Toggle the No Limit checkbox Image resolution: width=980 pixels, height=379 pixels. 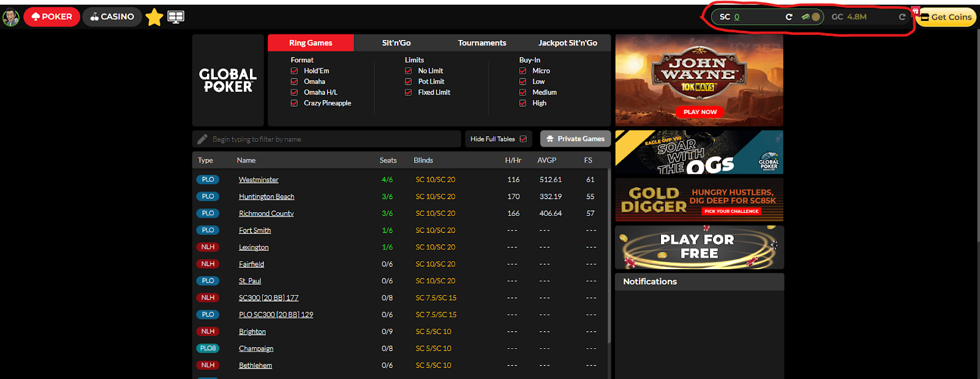pos(409,71)
